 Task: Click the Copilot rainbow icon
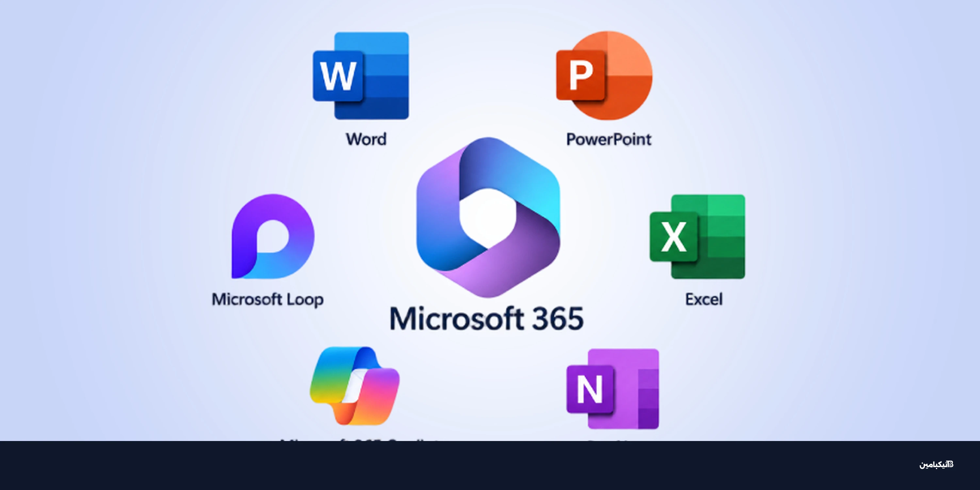(x=354, y=386)
